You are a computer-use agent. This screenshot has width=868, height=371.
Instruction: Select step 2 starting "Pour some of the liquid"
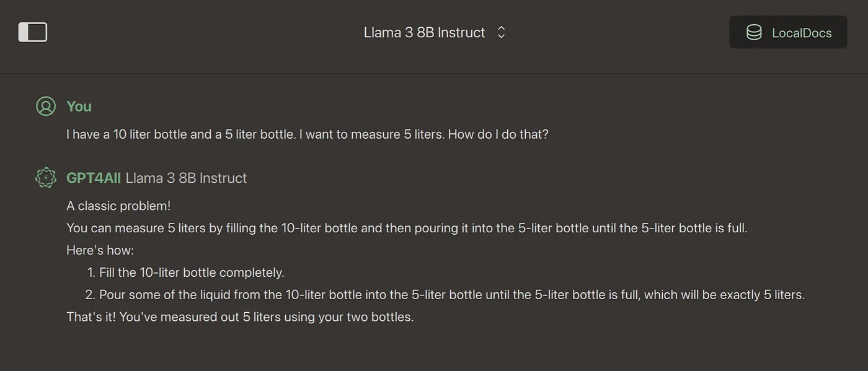(x=451, y=295)
